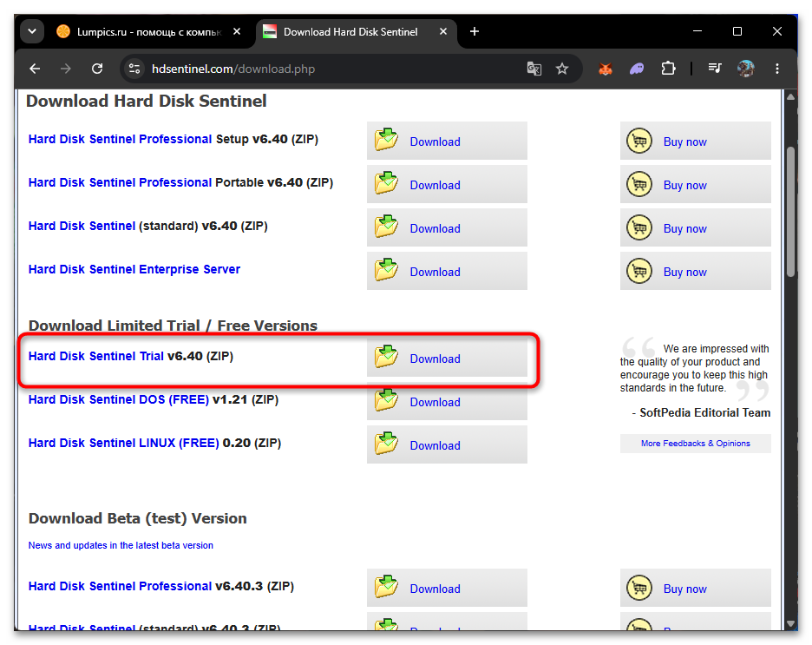Select the Download Hard Disk Sentinel tab
The width and height of the screenshot is (812, 645).
350,32
